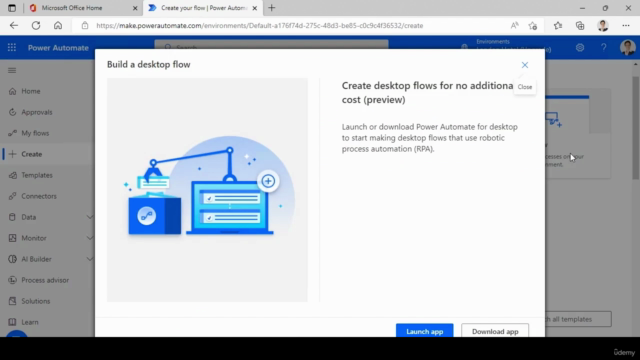Click the Launch app button

(x=424, y=331)
